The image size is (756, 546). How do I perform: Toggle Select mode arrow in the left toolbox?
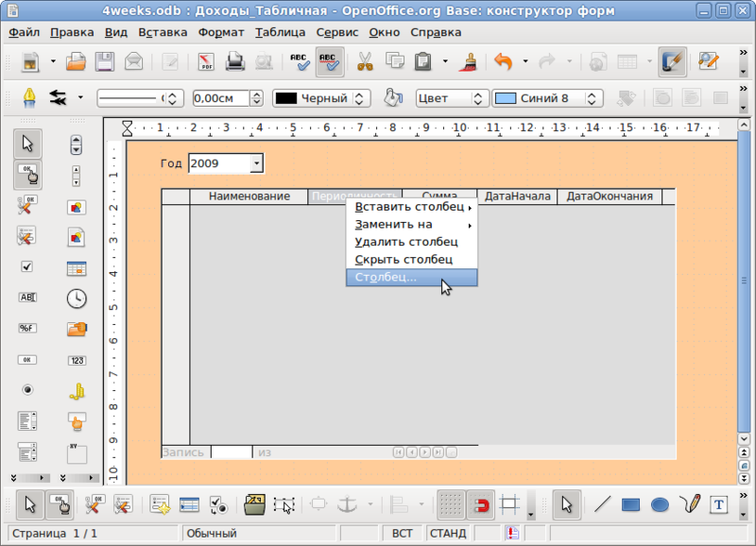click(x=27, y=144)
